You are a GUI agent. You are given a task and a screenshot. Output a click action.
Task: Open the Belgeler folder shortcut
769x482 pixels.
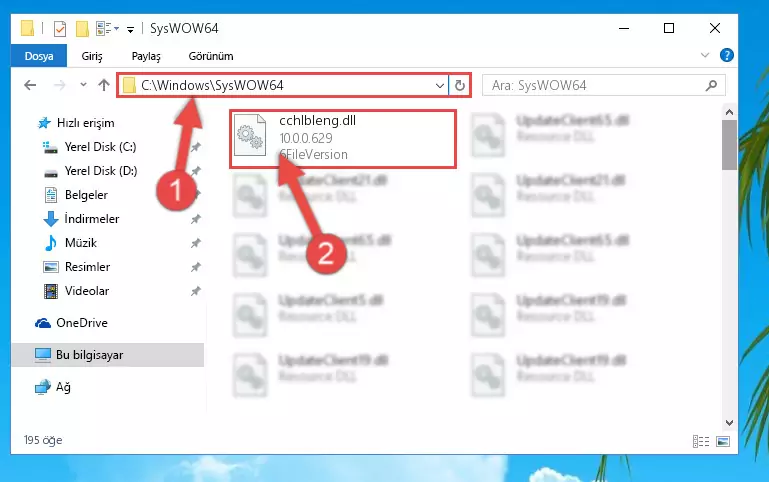pyautogui.click(x=86, y=195)
